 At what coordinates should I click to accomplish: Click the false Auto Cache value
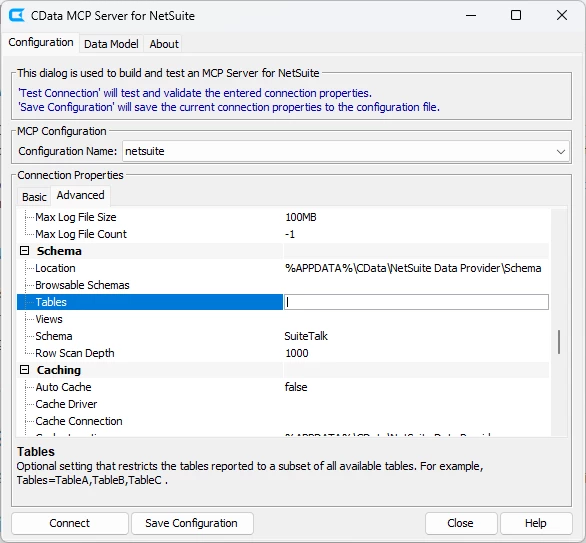click(296, 387)
